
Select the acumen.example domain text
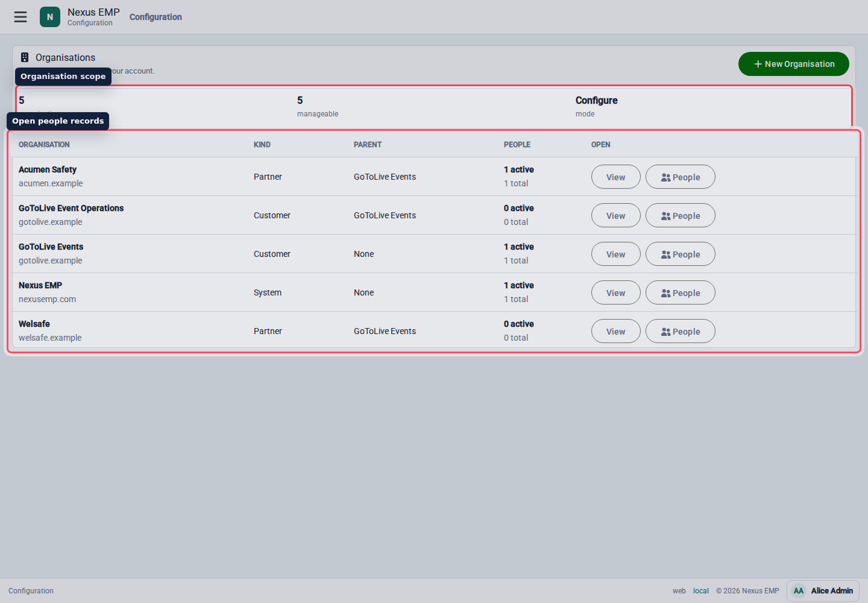click(x=51, y=183)
